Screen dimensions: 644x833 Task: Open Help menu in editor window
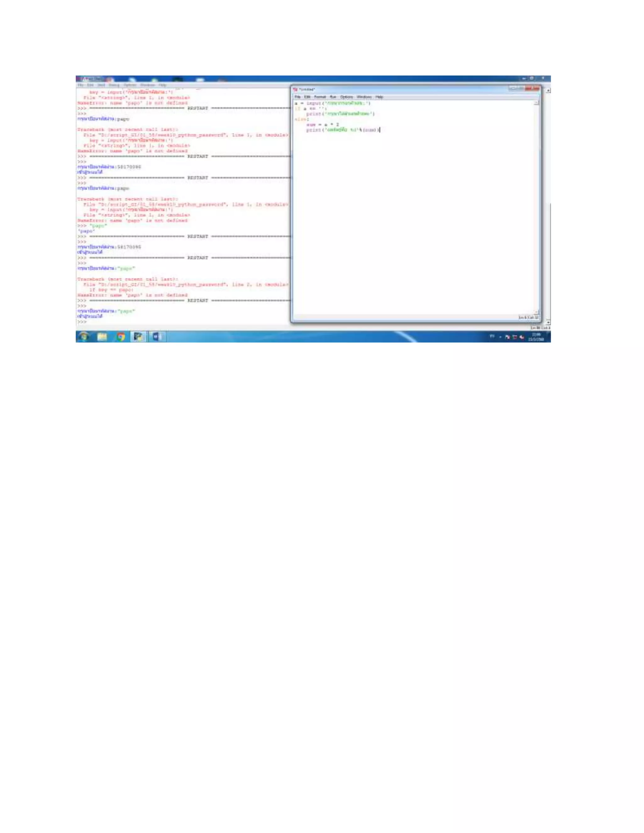379,97
